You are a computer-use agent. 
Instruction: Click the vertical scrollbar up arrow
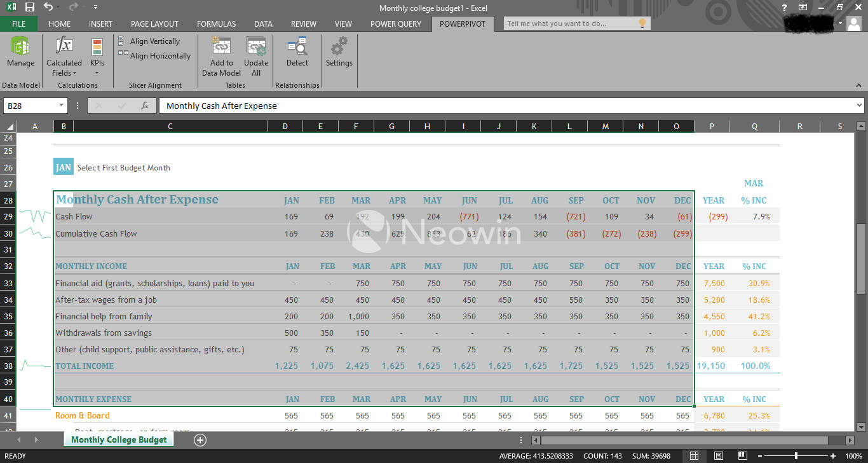tap(862, 126)
